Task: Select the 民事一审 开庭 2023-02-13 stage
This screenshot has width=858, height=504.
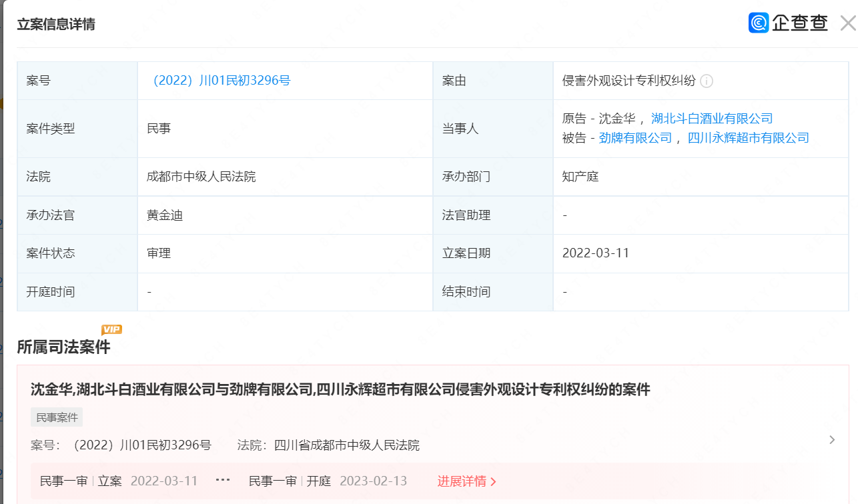Action: click(328, 481)
